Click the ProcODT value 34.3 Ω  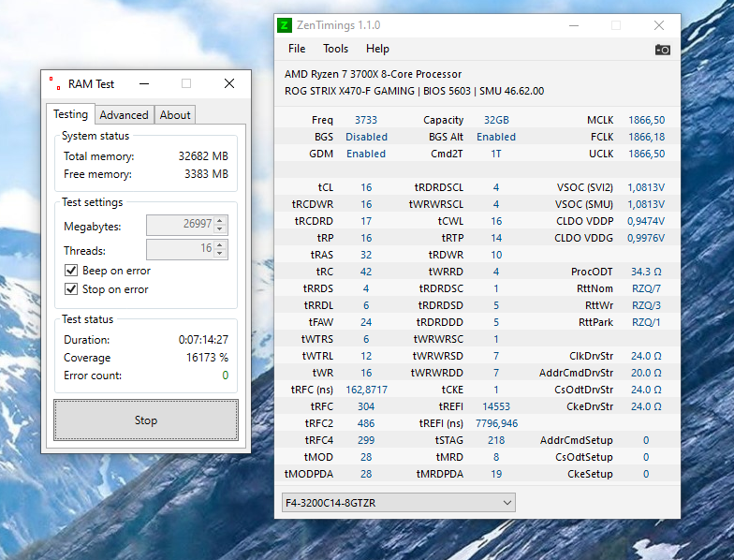pyautogui.click(x=646, y=272)
